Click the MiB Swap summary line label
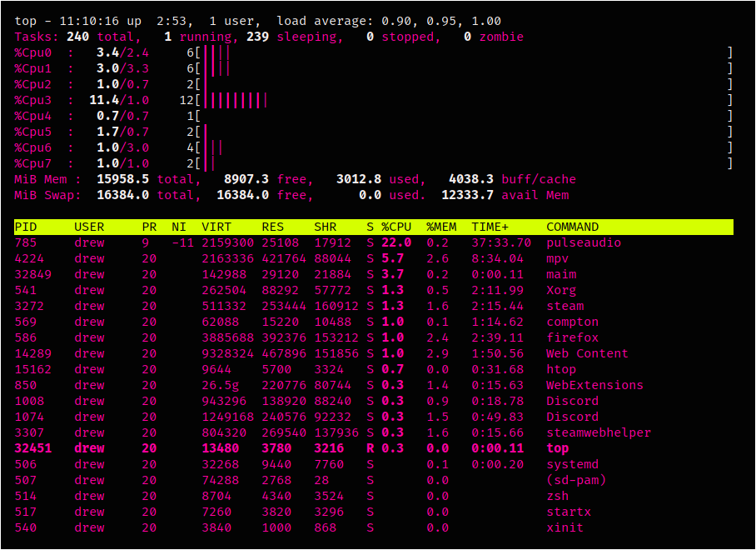This screenshot has height=550, width=756. click(47, 195)
